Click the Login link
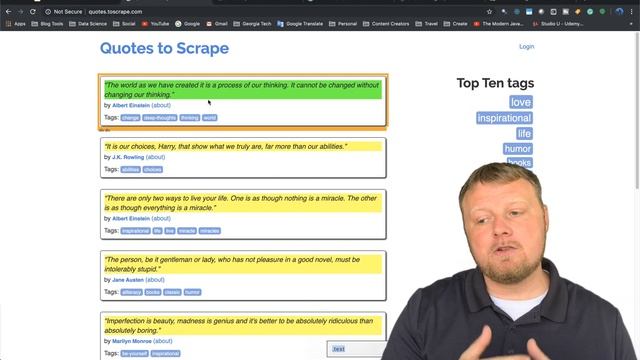The width and height of the screenshot is (640, 360). pos(527,47)
